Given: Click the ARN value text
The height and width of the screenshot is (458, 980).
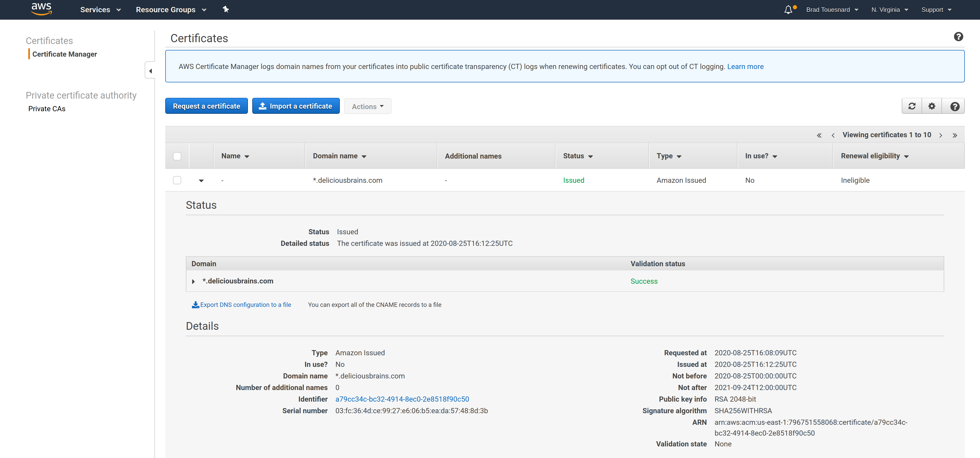Looking at the screenshot, I should click(x=811, y=428).
